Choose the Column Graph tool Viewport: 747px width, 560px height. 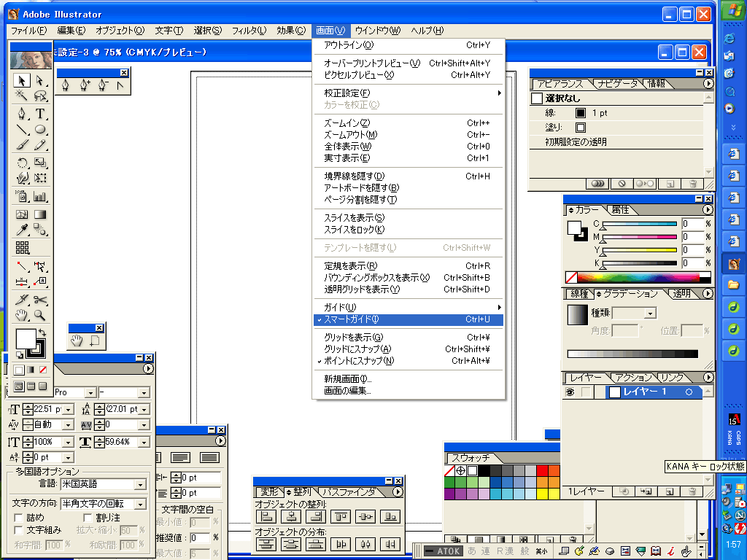(40, 197)
